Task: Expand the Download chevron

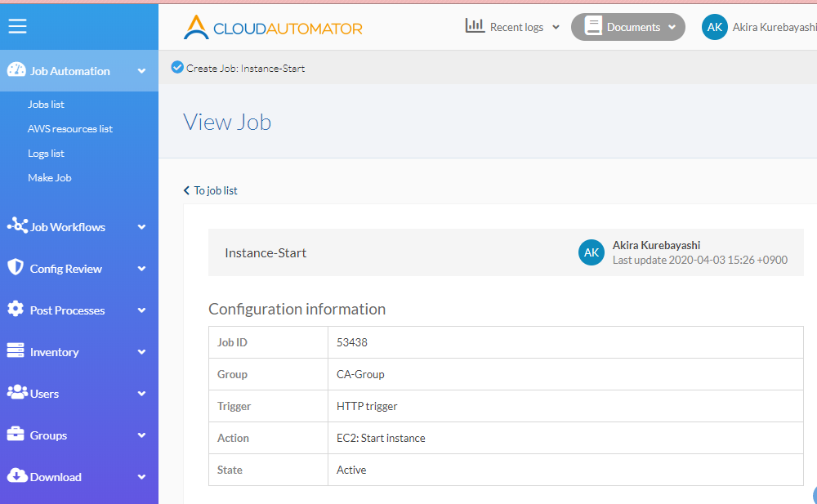Action: (141, 477)
